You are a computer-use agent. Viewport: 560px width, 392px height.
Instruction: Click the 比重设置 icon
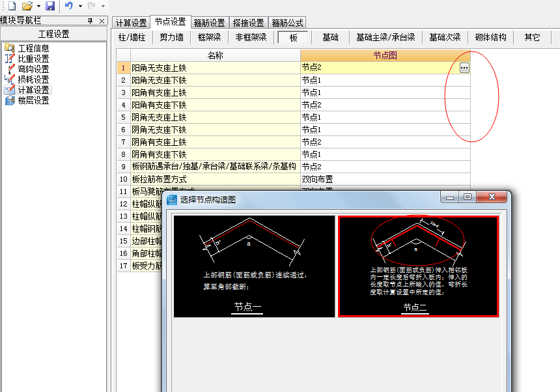(x=10, y=58)
